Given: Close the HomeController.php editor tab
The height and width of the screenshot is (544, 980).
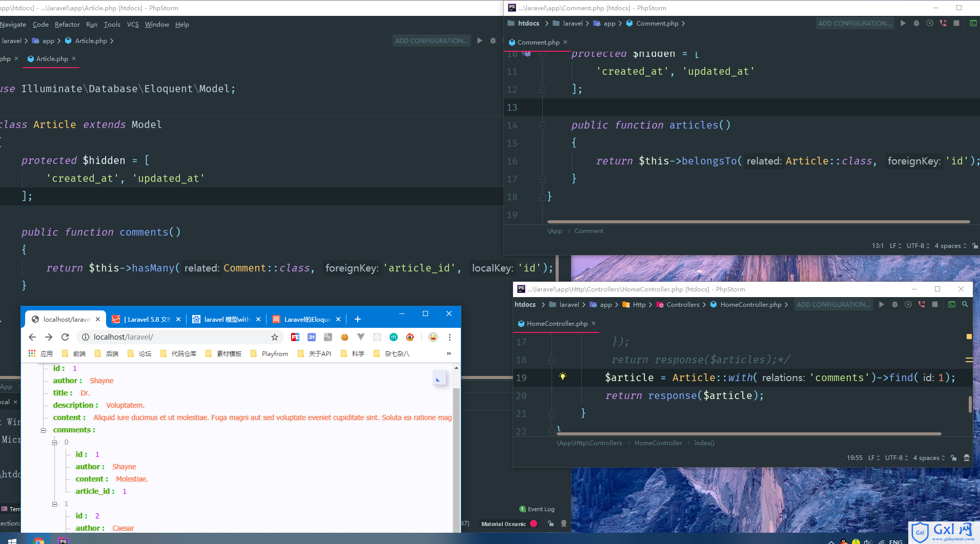Looking at the screenshot, I should [x=594, y=323].
